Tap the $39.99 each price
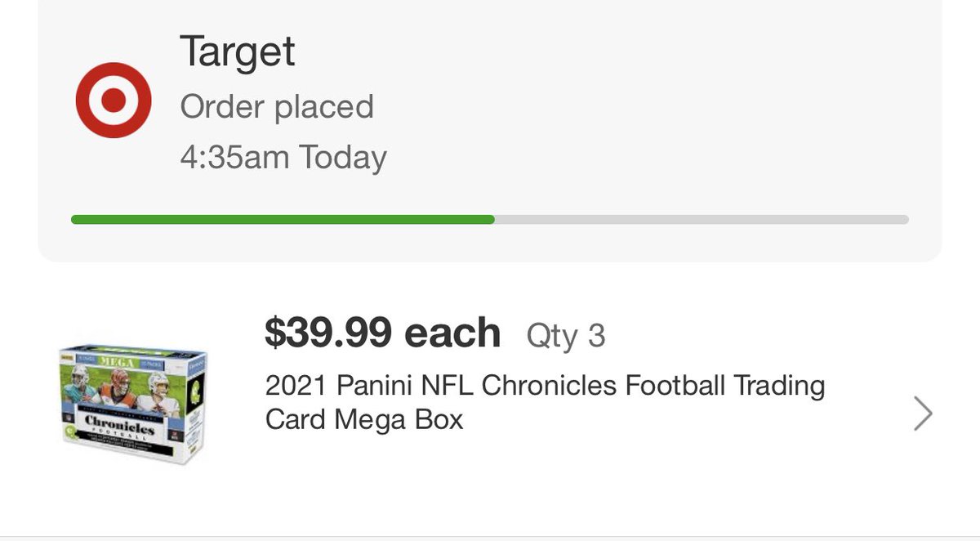 click(x=382, y=333)
